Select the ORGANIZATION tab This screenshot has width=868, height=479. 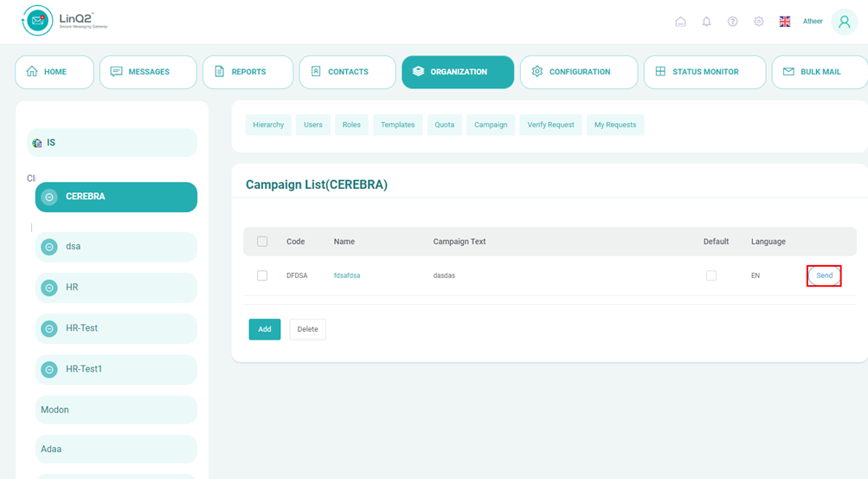click(x=458, y=72)
